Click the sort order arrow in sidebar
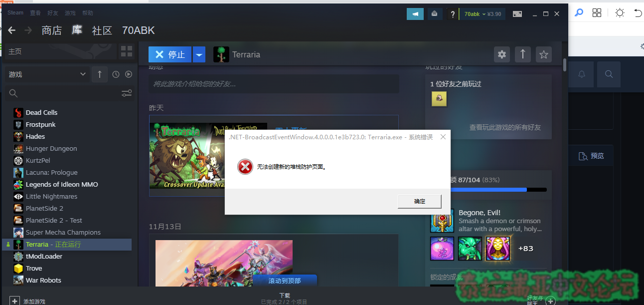Image resolution: width=644 pixels, height=305 pixels. click(x=100, y=74)
